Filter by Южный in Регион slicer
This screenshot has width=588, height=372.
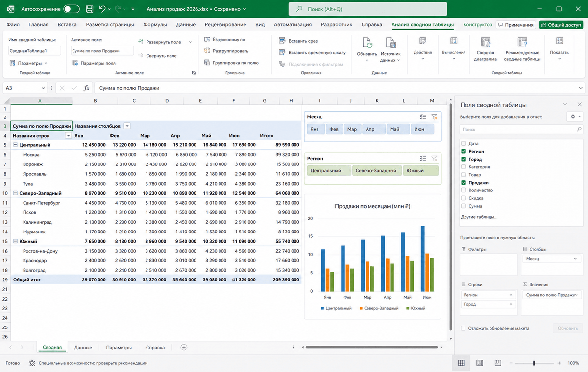pyautogui.click(x=420, y=171)
